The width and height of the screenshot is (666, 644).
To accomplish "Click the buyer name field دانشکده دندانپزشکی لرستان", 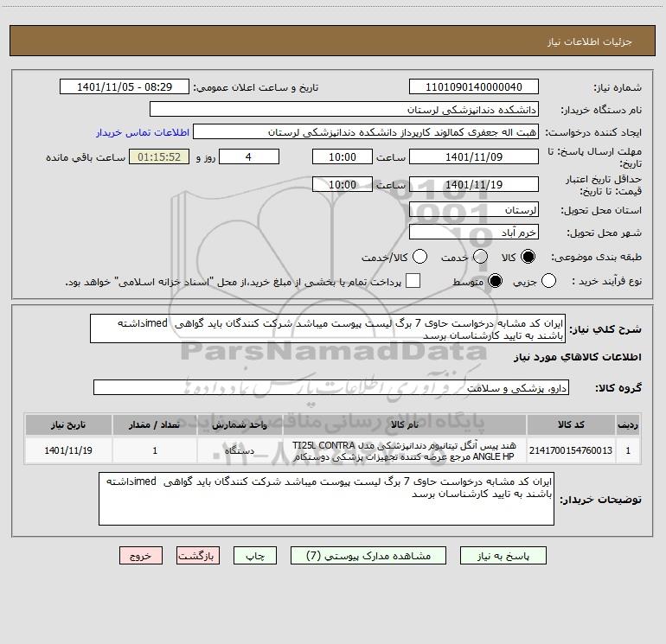I will click(x=344, y=109).
